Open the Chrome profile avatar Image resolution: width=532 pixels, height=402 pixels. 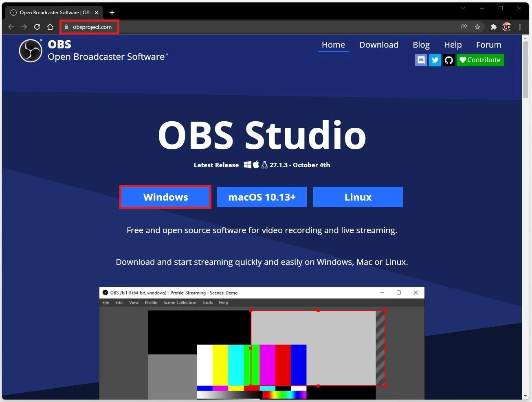click(x=507, y=27)
